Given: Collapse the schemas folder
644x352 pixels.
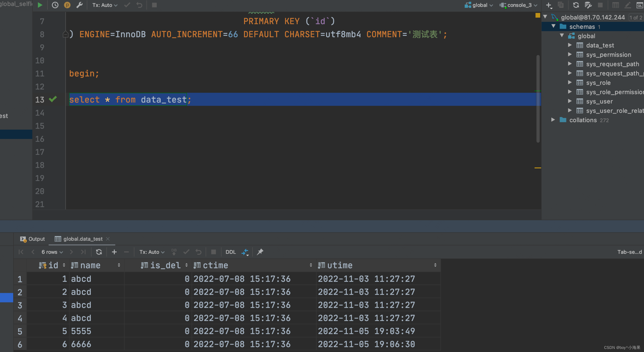Looking at the screenshot, I should tap(553, 26).
